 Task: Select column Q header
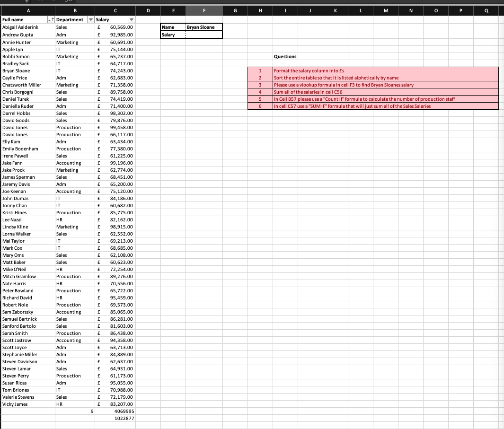point(486,10)
